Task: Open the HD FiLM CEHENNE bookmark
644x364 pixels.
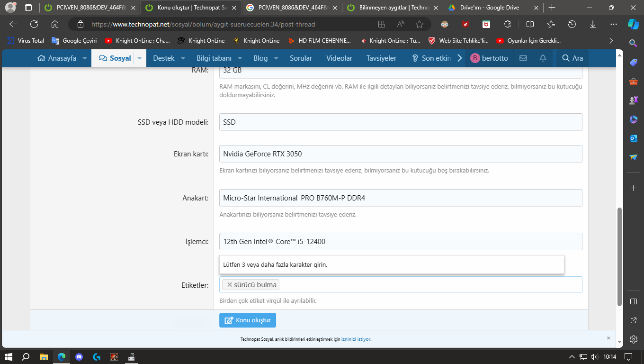Action: [x=319, y=41]
